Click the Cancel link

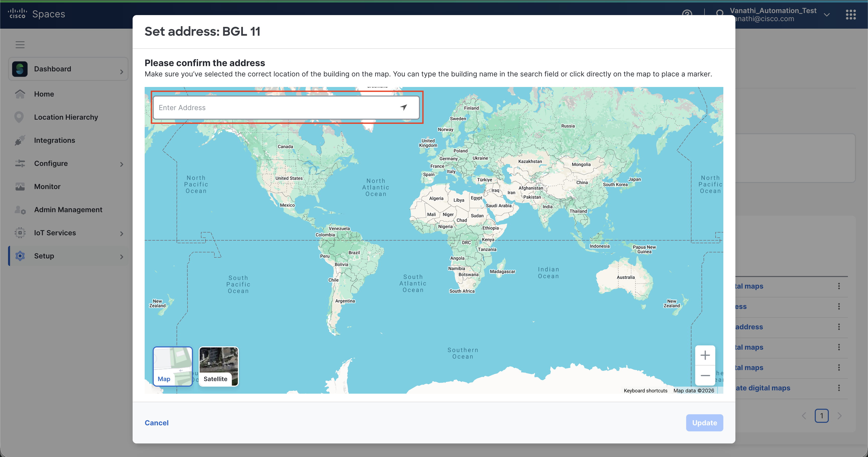(156, 423)
